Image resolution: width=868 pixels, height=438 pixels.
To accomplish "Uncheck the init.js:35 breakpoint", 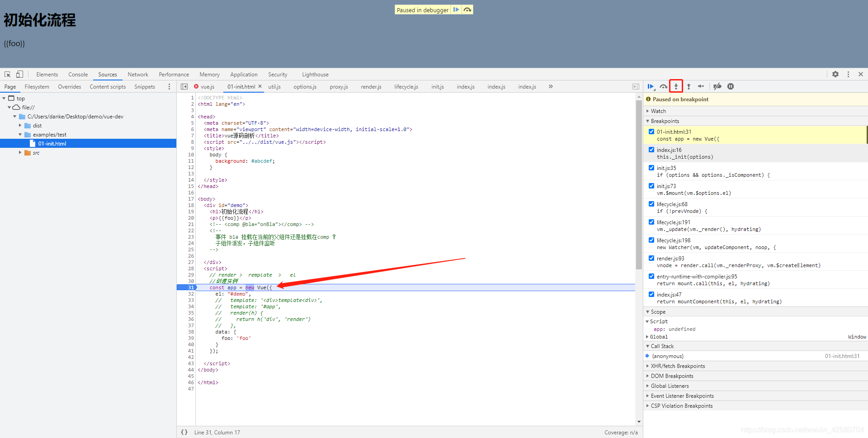I will coord(651,168).
